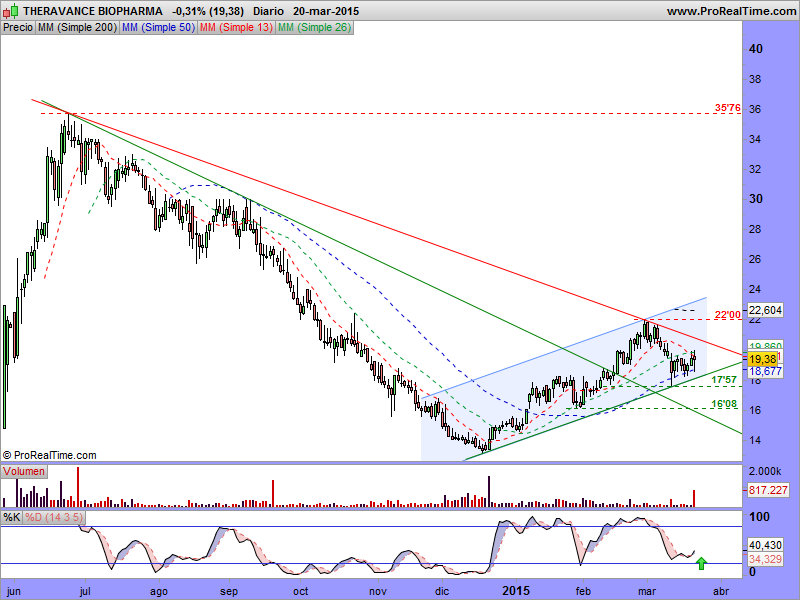Click the sep month label on time axis

click(x=229, y=591)
